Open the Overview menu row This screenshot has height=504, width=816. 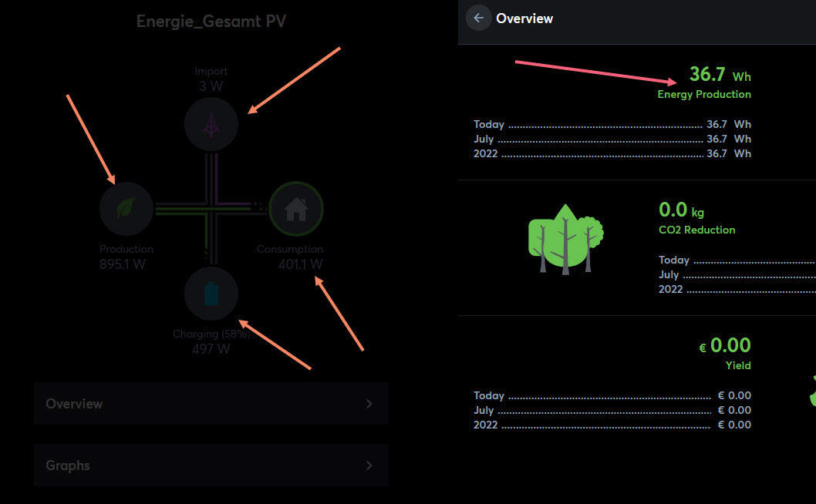tap(211, 404)
